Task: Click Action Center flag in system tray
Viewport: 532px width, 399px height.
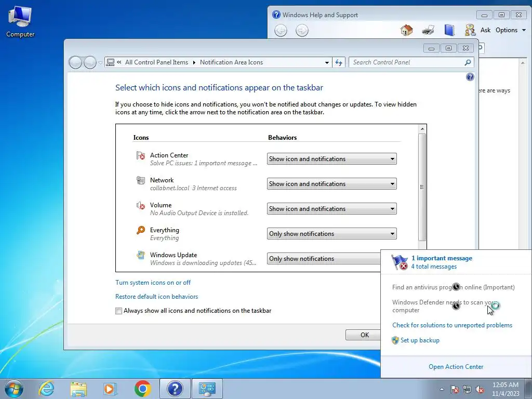Action: point(455,390)
